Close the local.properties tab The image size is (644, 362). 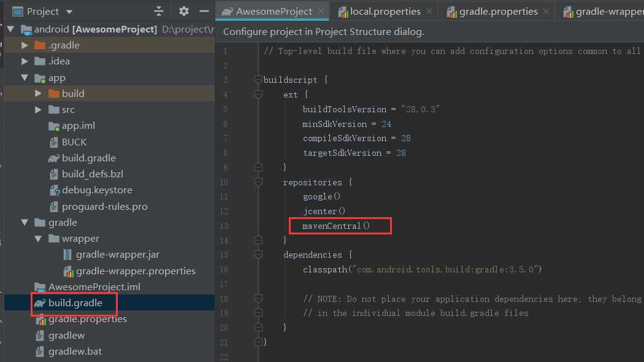coord(429,12)
